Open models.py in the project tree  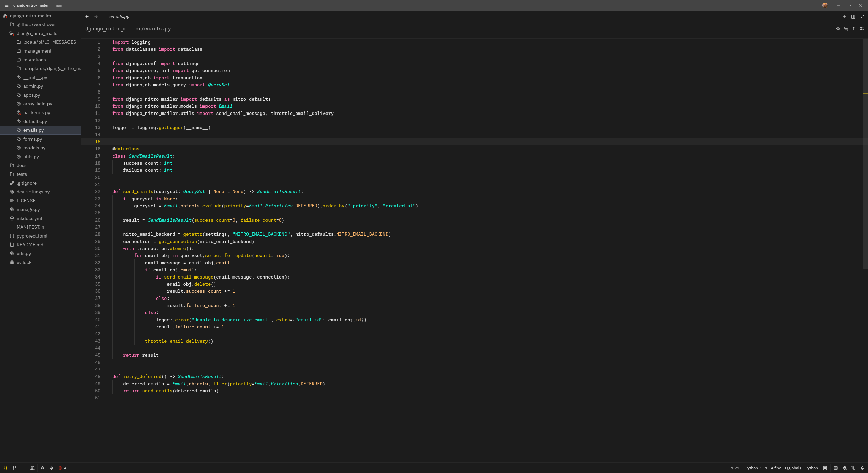coord(34,148)
